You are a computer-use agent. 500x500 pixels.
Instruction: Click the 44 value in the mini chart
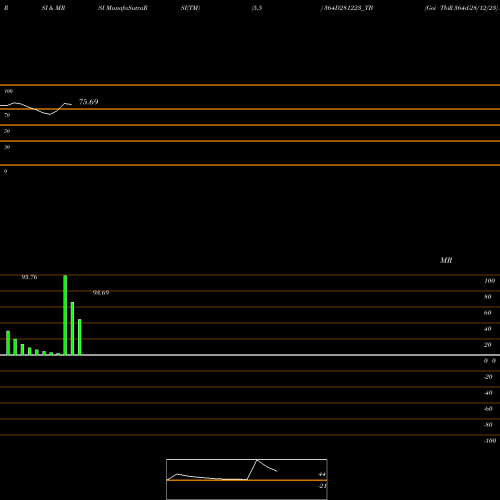(x=322, y=474)
